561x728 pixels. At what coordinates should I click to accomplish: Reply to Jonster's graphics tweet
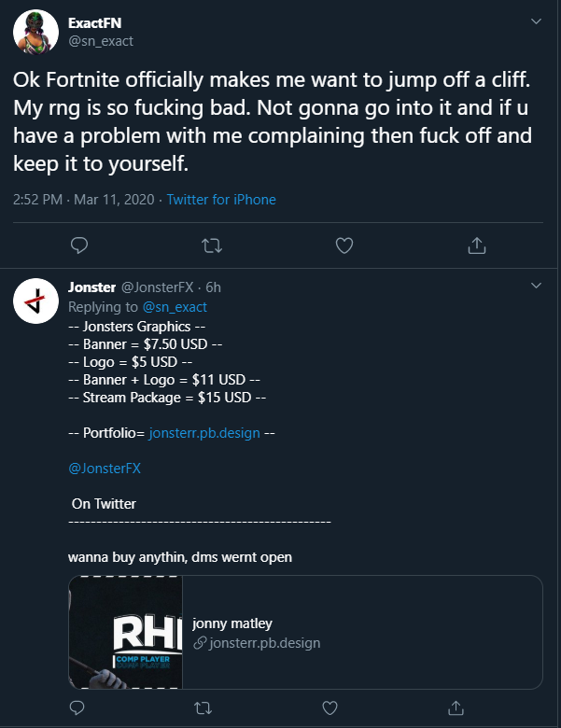[80, 705]
